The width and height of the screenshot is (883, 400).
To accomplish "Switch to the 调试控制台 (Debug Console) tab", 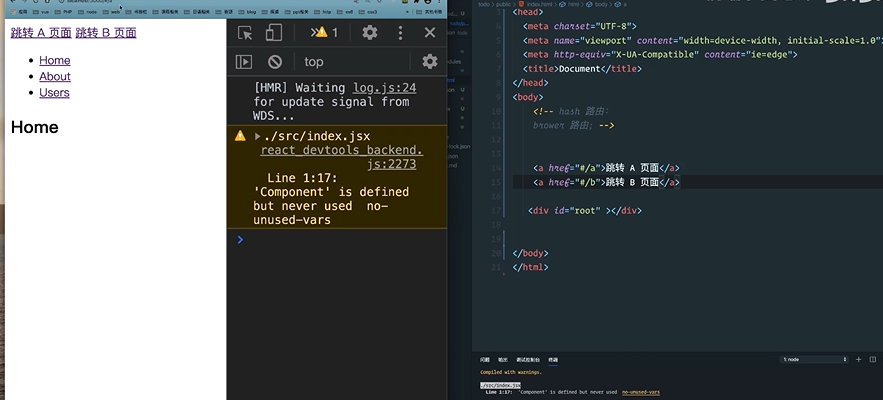I will 528,359.
